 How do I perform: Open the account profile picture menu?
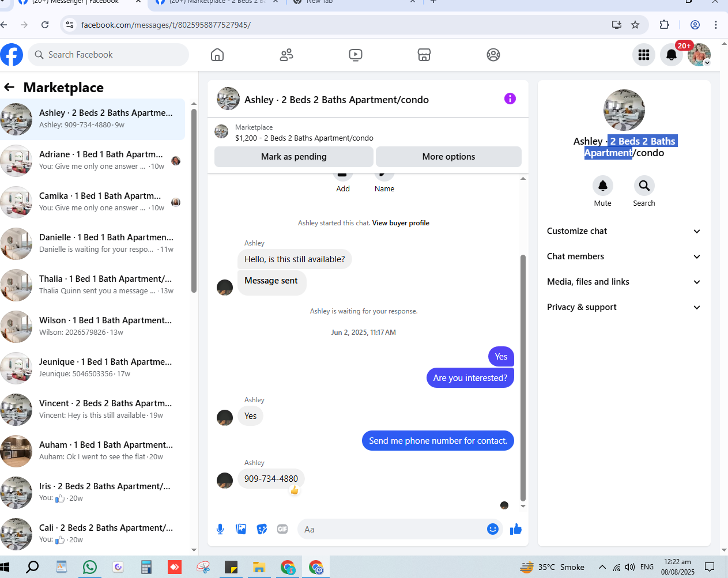point(699,55)
